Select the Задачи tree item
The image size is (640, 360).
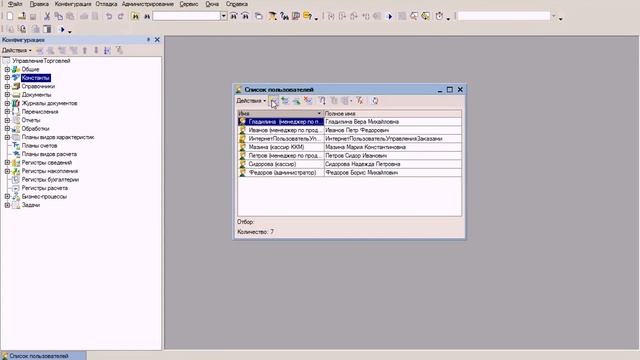click(x=31, y=205)
